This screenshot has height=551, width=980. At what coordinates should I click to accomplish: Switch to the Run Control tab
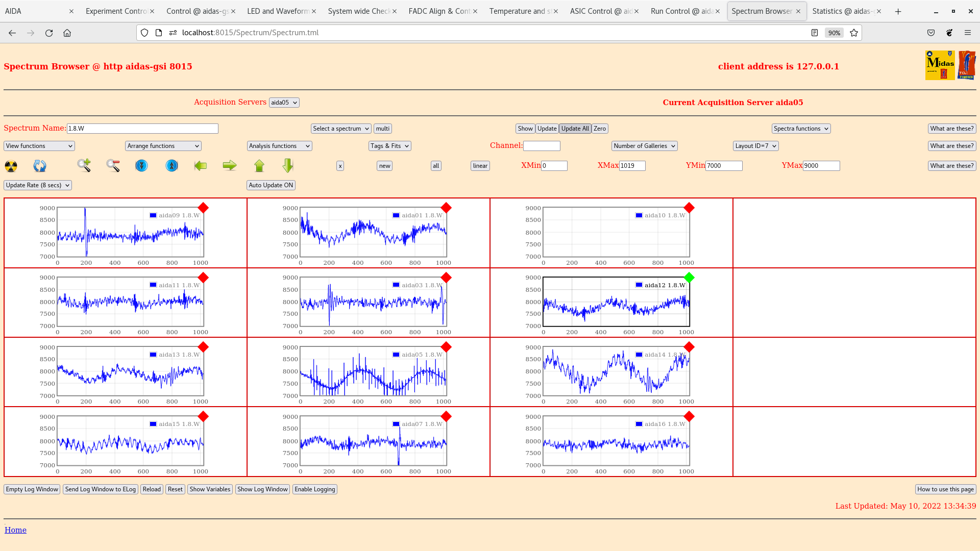(681, 11)
